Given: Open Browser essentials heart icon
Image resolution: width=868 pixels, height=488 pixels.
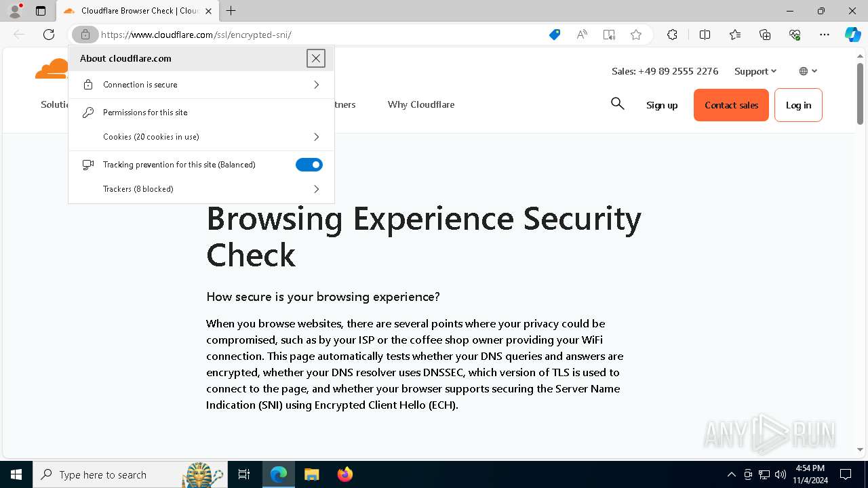Looking at the screenshot, I should tap(795, 35).
